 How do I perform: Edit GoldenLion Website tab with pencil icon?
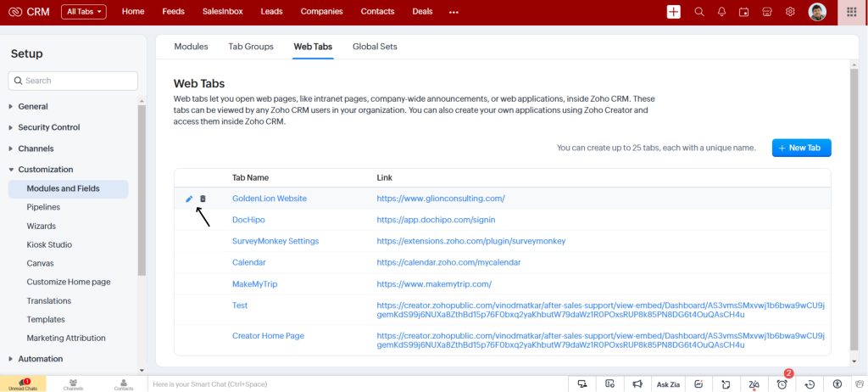pyautogui.click(x=189, y=199)
